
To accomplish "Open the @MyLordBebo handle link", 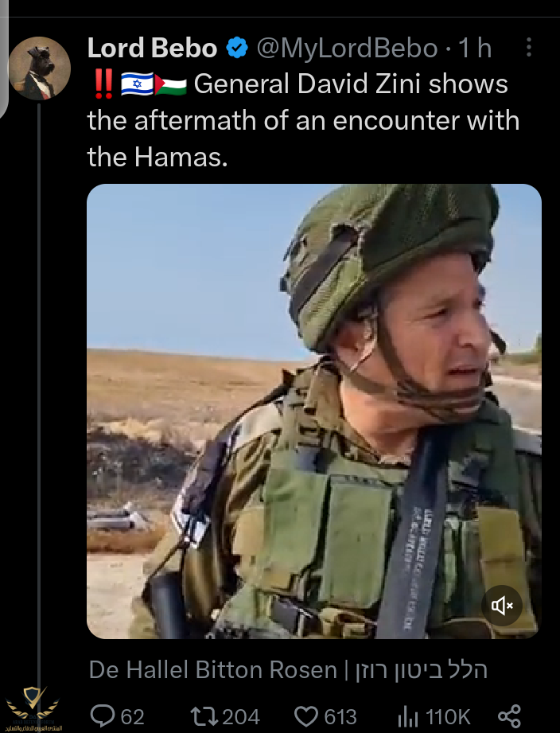I will click(348, 48).
